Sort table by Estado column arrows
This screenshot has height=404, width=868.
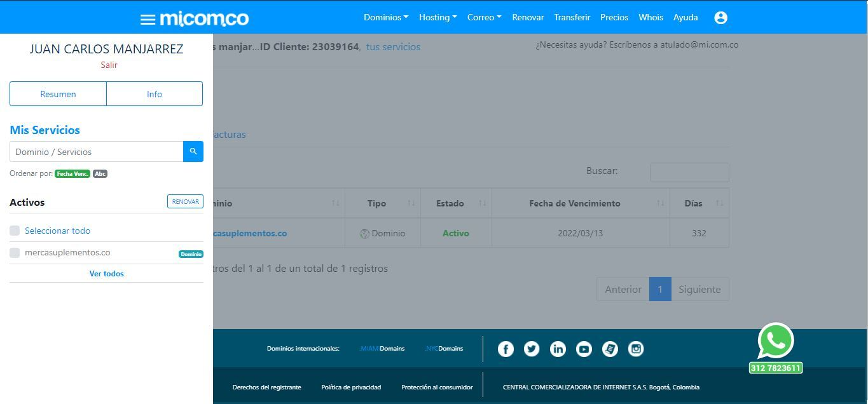click(x=482, y=203)
